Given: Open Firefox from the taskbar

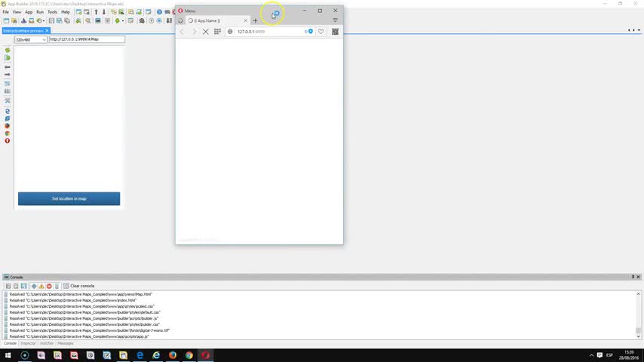Looking at the screenshot, I should tap(173, 355).
